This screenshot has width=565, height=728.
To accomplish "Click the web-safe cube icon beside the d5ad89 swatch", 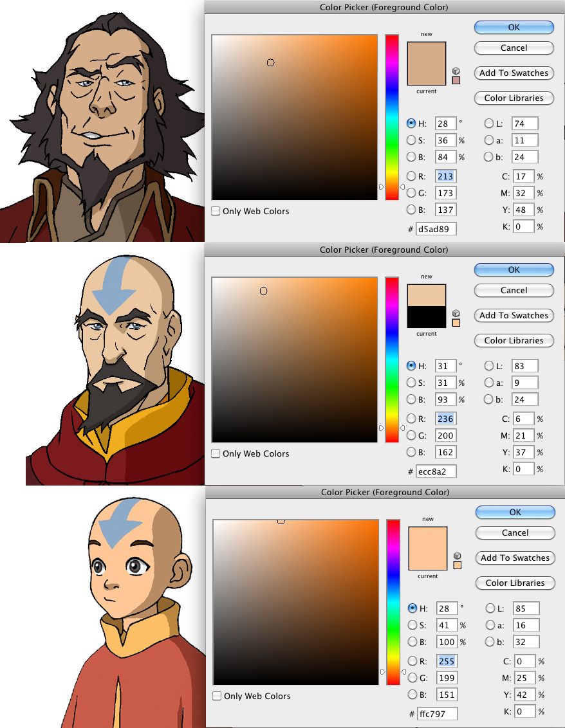I will [x=456, y=71].
